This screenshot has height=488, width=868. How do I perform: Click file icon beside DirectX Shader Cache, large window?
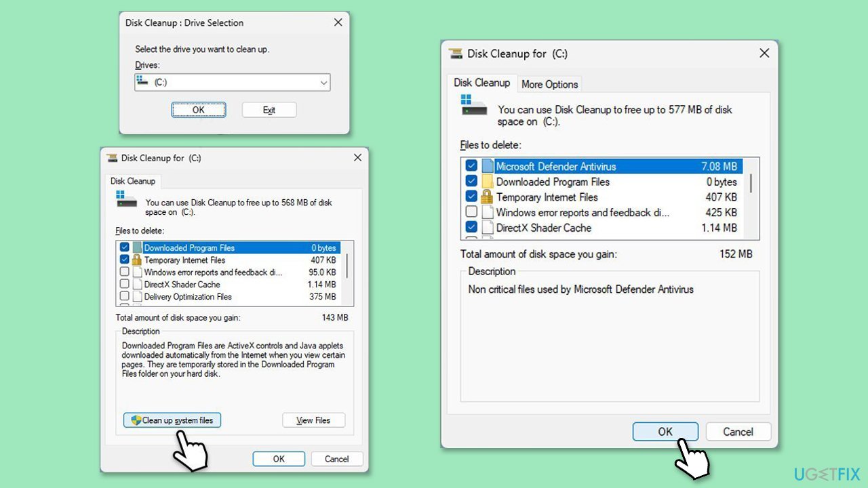[488, 228]
